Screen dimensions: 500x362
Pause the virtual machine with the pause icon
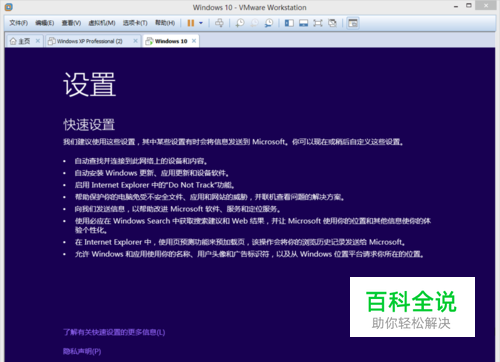191,23
